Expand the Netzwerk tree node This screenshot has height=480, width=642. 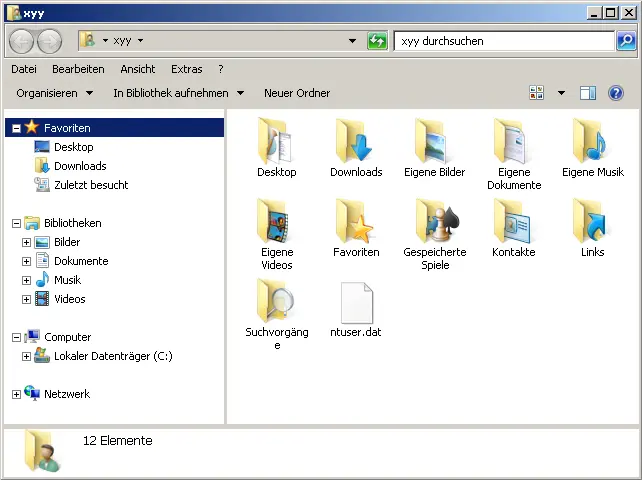(16, 395)
